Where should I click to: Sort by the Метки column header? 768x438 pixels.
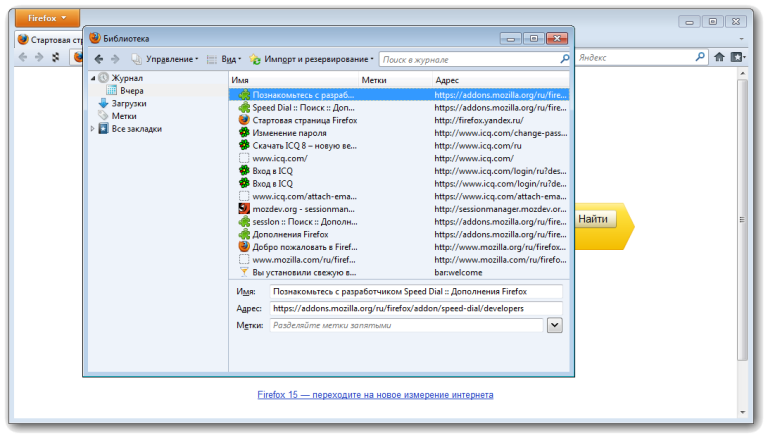[x=395, y=80]
